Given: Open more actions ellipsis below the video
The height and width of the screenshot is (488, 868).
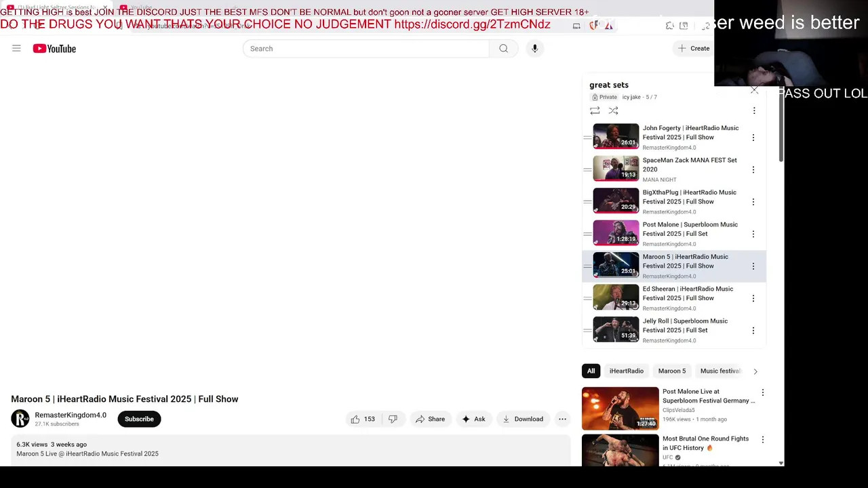Looking at the screenshot, I should (562, 419).
